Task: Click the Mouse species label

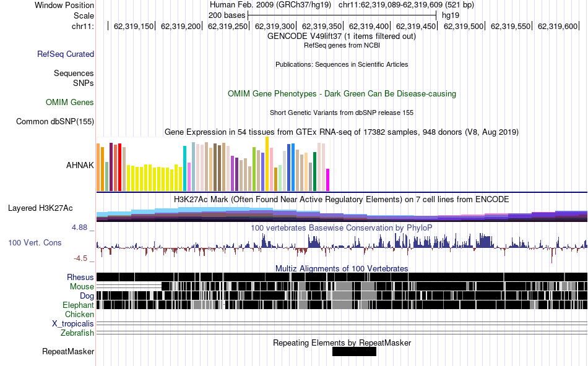Action: click(82, 287)
